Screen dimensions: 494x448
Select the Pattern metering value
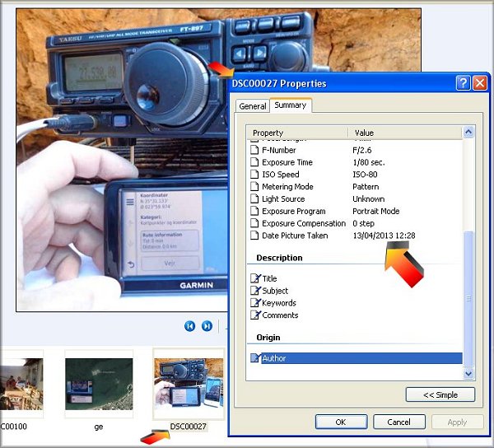tap(366, 186)
